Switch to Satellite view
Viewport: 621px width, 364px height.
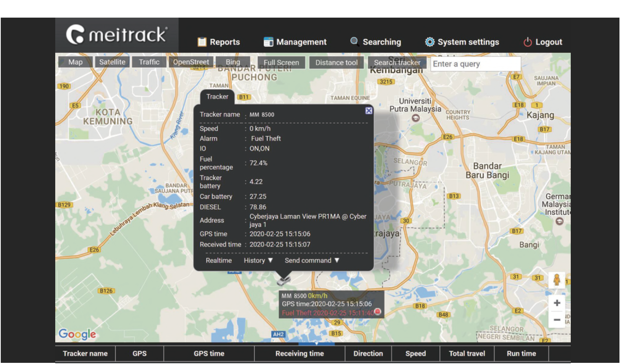pos(112,62)
